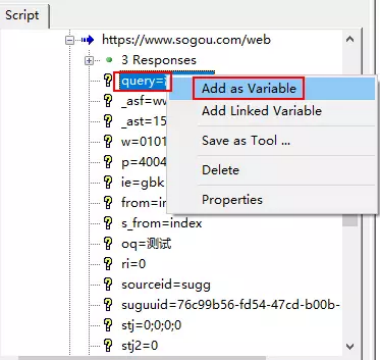This screenshot has height=360, width=380.
Task: Select the 3 Responses row
Action: [159, 60]
